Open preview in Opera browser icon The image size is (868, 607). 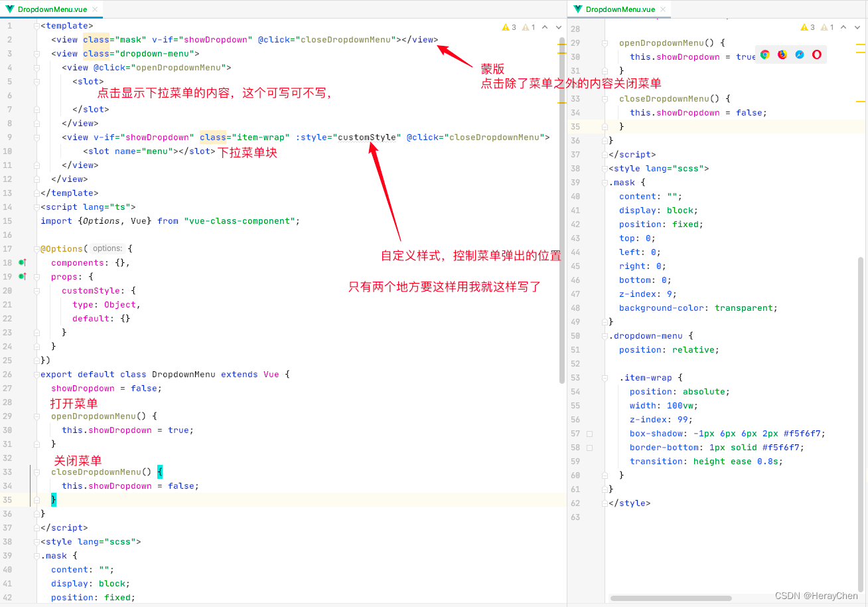[x=817, y=55]
